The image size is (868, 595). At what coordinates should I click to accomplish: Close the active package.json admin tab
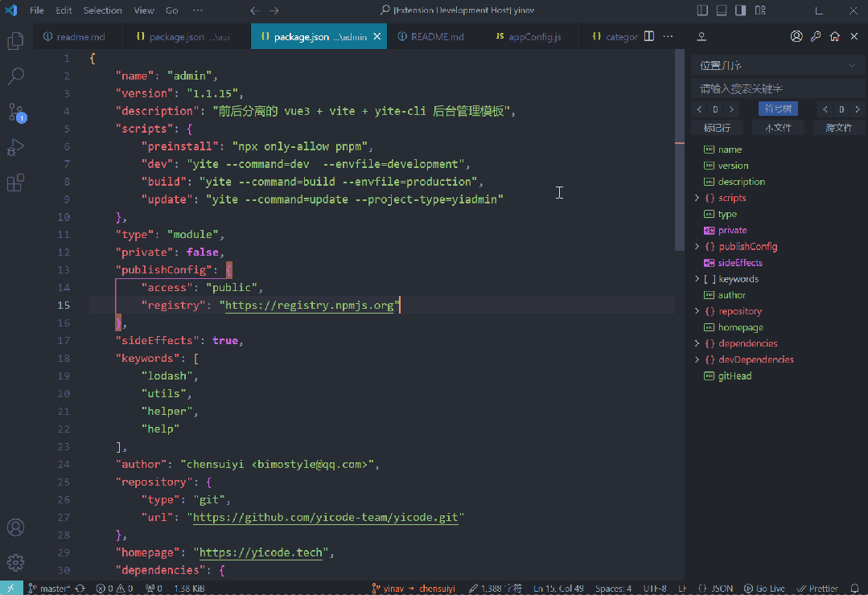(377, 36)
